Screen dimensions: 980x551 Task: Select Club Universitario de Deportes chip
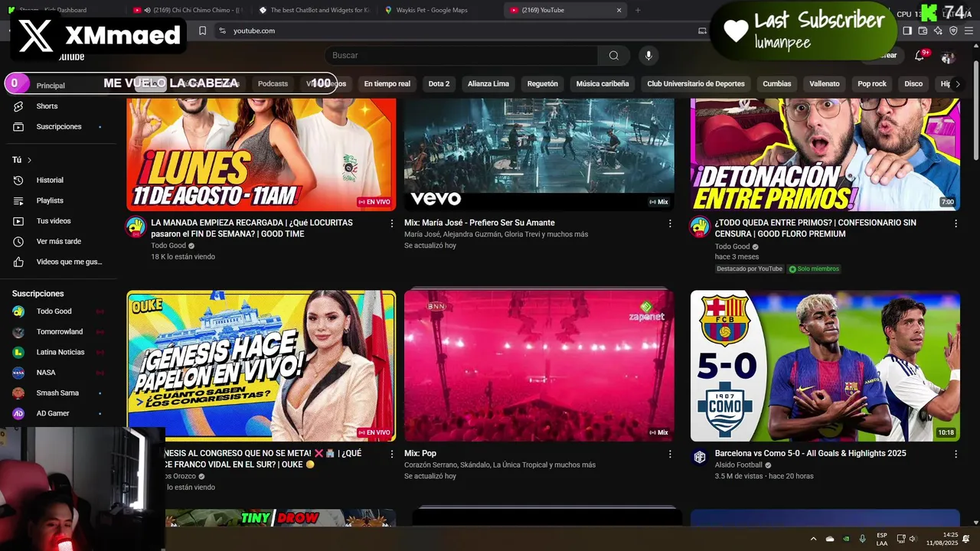[x=696, y=83]
